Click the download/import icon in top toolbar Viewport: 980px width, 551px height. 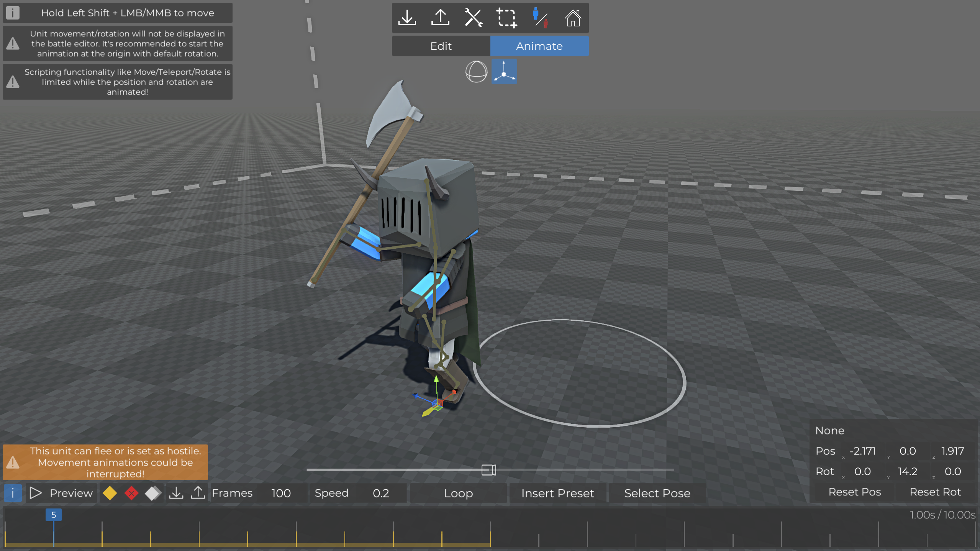(x=407, y=18)
